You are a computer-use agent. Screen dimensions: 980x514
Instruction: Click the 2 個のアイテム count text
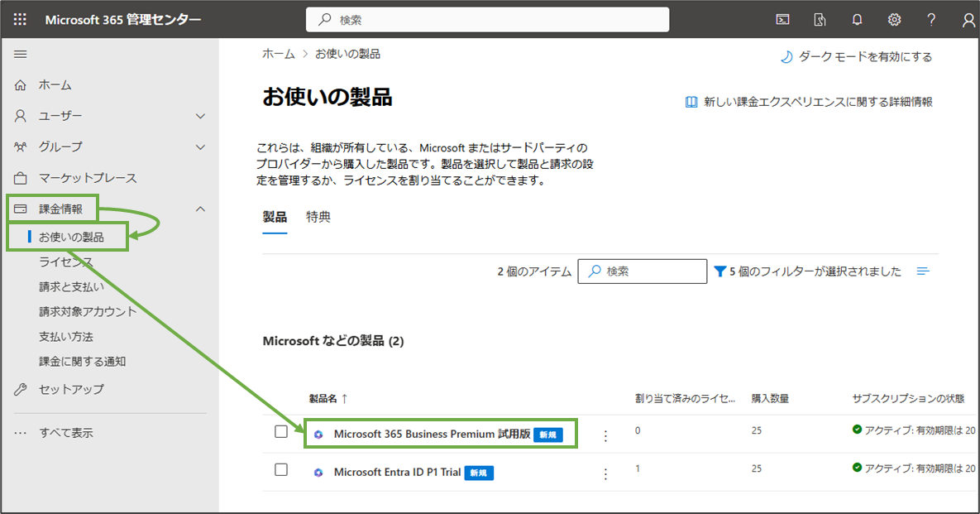tap(534, 271)
